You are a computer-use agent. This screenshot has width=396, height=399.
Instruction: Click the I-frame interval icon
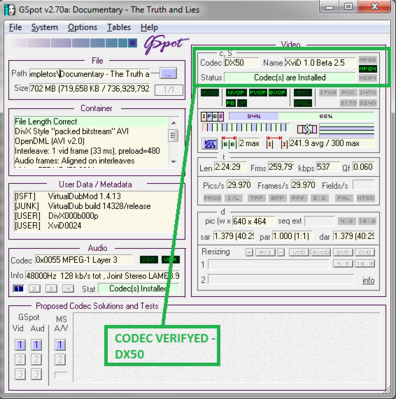277,143
